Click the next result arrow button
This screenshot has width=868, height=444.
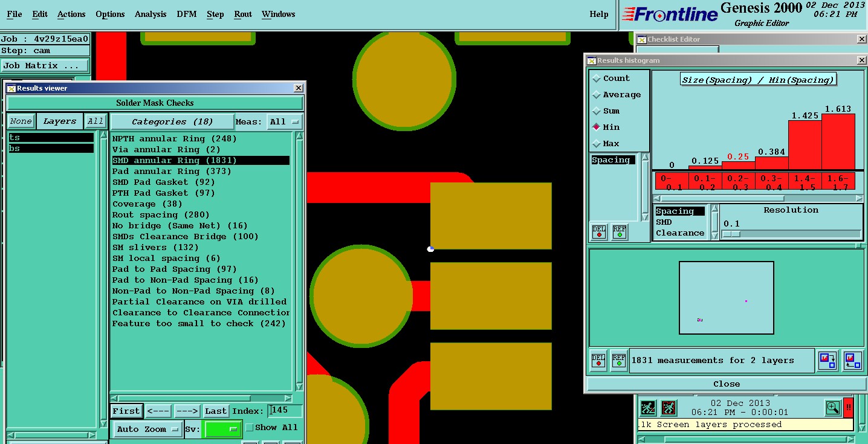point(187,411)
